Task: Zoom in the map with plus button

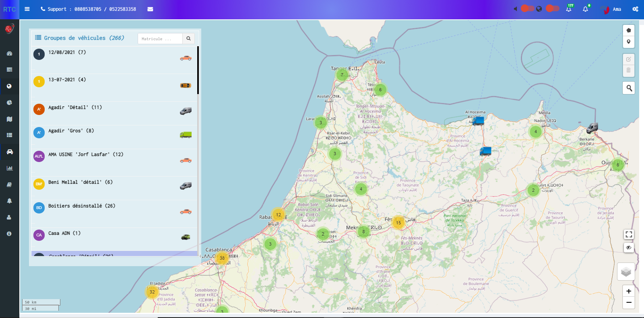Action: tap(629, 291)
